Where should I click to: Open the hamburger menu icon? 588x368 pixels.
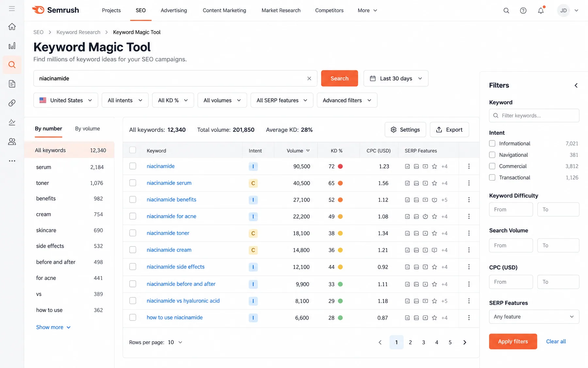tap(12, 9)
